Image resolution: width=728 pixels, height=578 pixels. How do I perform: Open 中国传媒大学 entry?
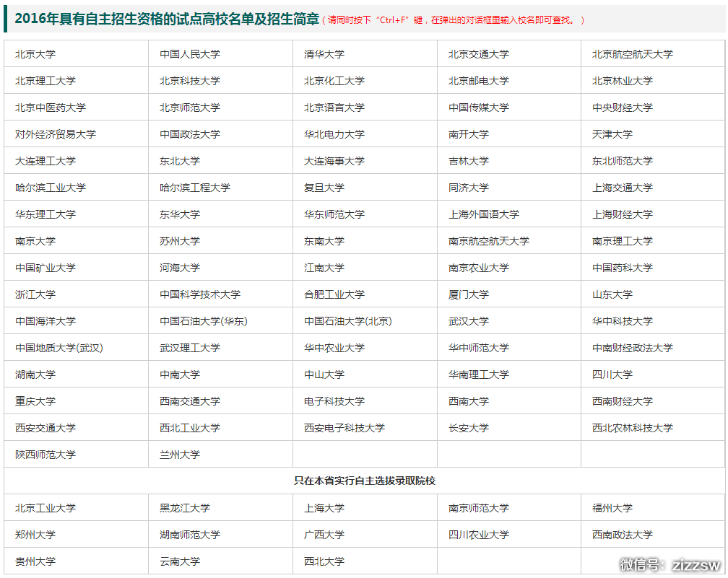[479, 108]
